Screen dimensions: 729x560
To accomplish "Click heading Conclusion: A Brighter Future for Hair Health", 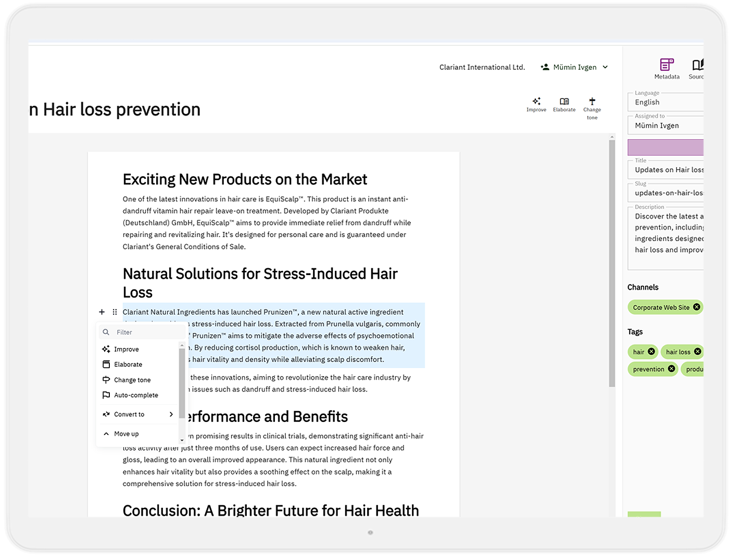I will pyautogui.click(x=271, y=510).
